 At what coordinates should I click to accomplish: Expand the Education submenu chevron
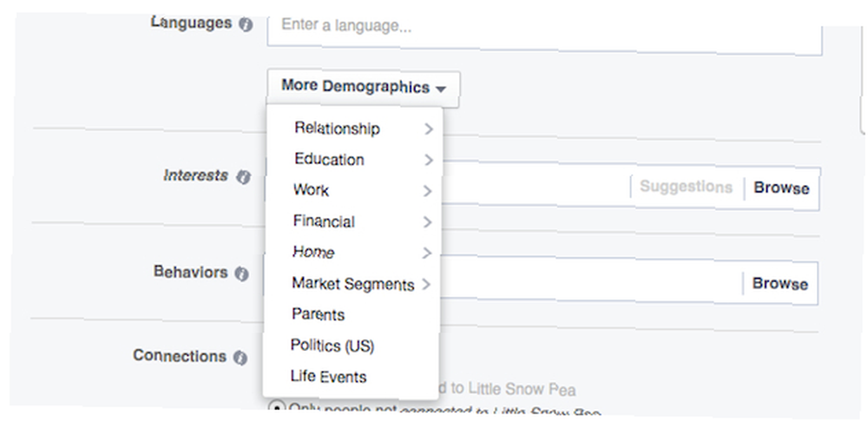pos(429,160)
